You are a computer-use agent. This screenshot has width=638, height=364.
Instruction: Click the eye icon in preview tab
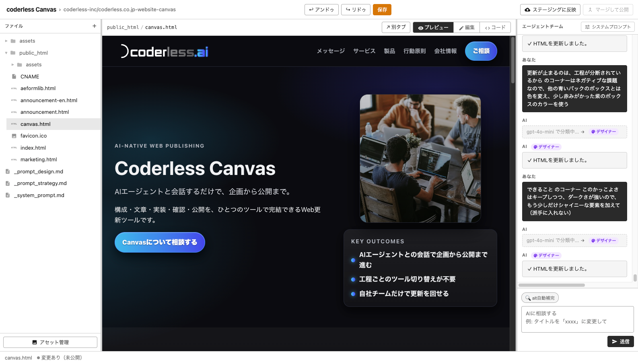pos(421,28)
